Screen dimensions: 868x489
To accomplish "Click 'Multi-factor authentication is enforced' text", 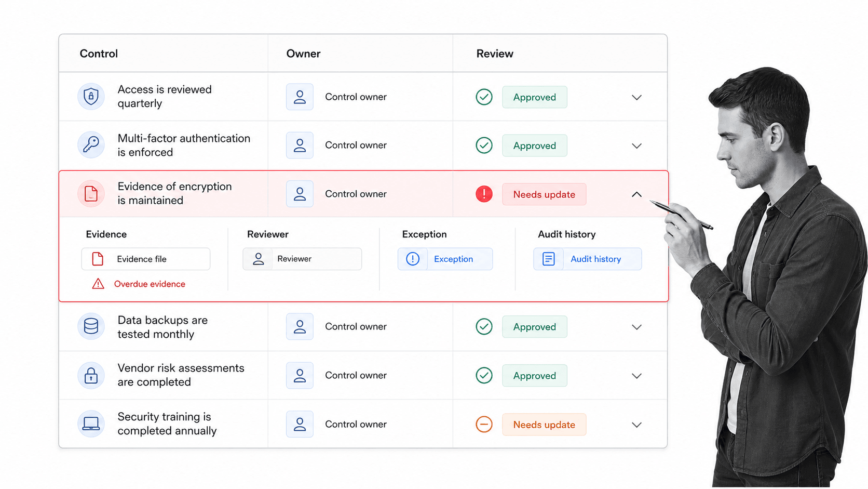I will coord(184,145).
